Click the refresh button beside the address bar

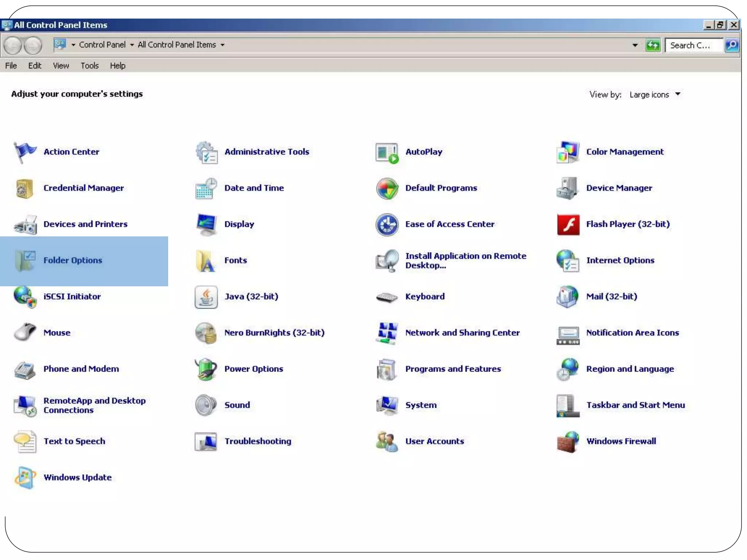[x=653, y=45]
